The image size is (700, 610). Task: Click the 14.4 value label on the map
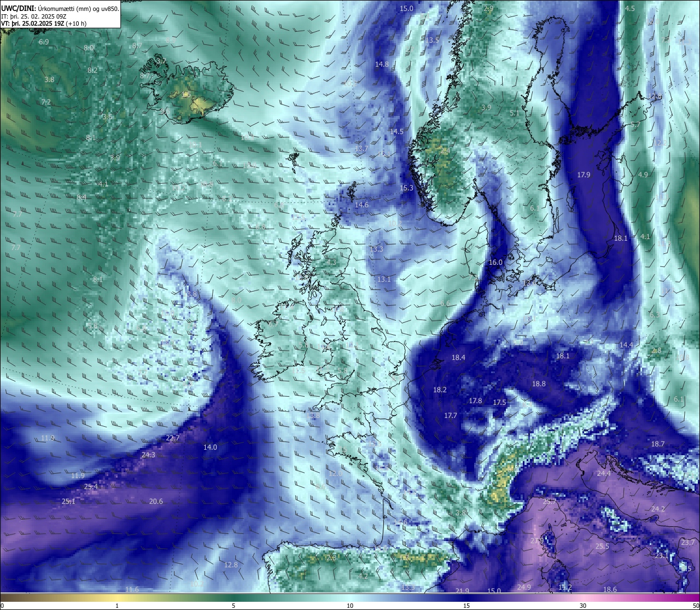pos(626,345)
